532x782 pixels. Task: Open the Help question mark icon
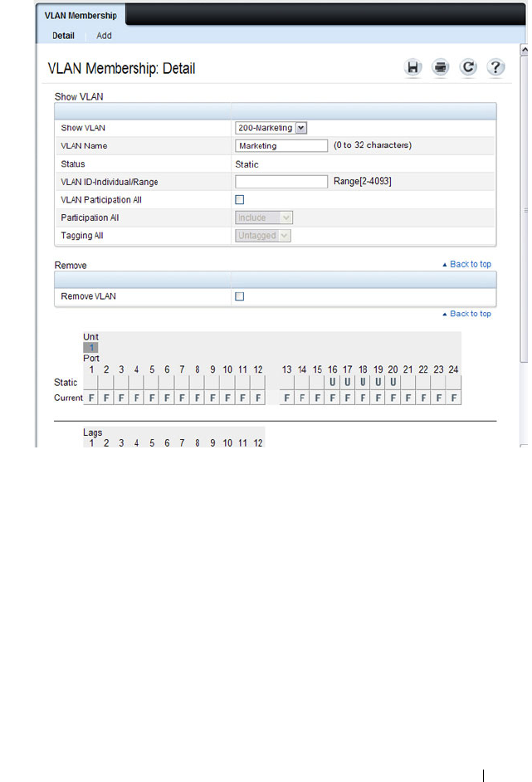pyautogui.click(x=495, y=67)
